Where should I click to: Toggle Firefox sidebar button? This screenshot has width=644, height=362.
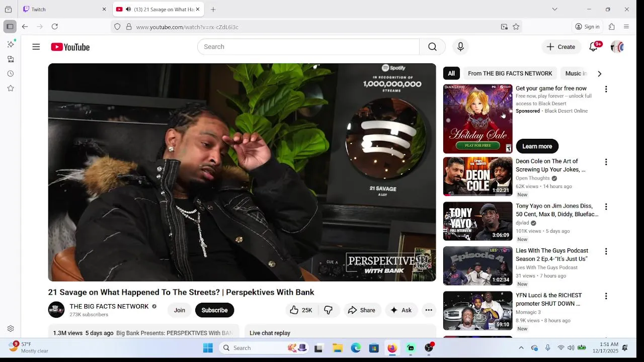(10, 27)
